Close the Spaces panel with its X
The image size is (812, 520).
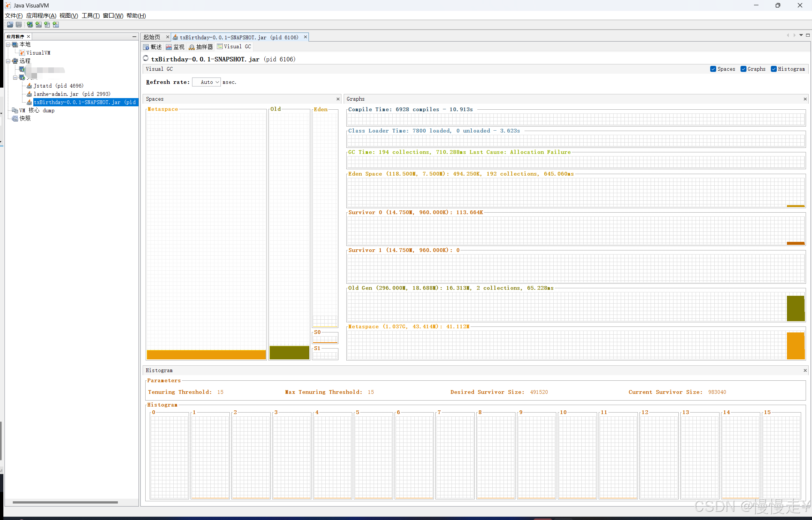coord(338,99)
